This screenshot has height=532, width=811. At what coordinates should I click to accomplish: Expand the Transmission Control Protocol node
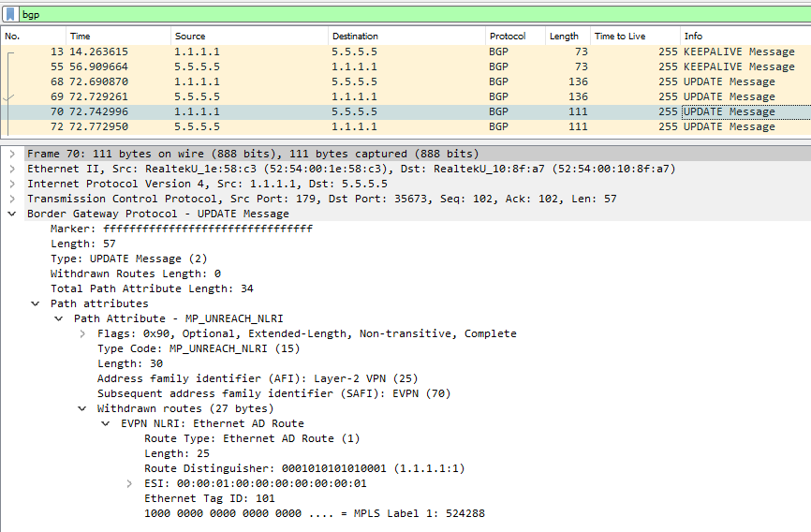pyautogui.click(x=11, y=199)
